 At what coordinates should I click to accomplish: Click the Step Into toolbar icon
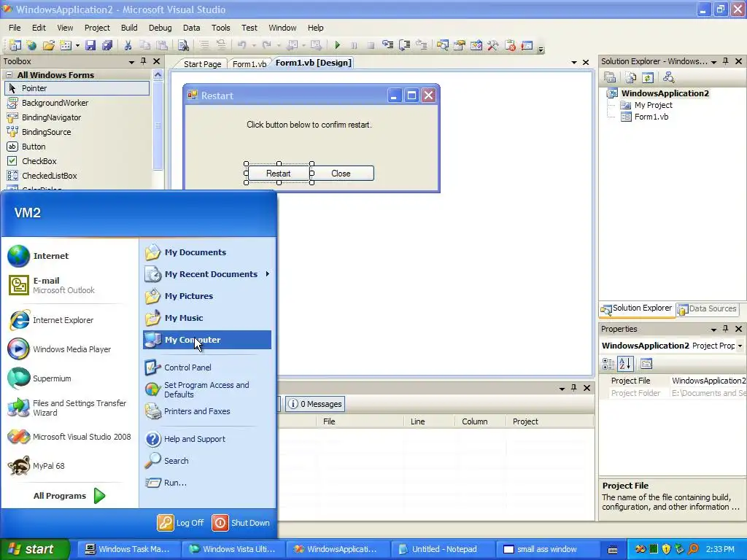(388, 45)
